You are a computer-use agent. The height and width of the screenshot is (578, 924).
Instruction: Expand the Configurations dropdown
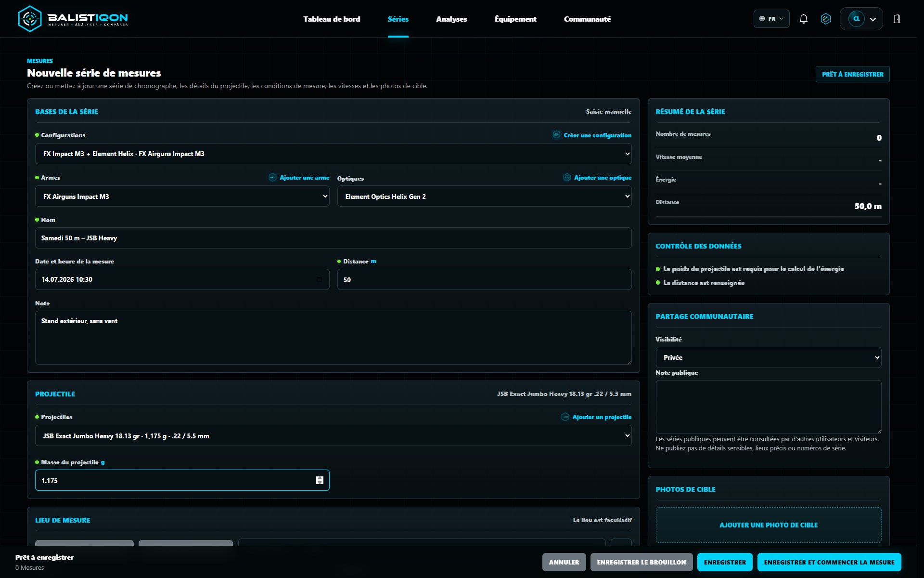pyautogui.click(x=333, y=154)
